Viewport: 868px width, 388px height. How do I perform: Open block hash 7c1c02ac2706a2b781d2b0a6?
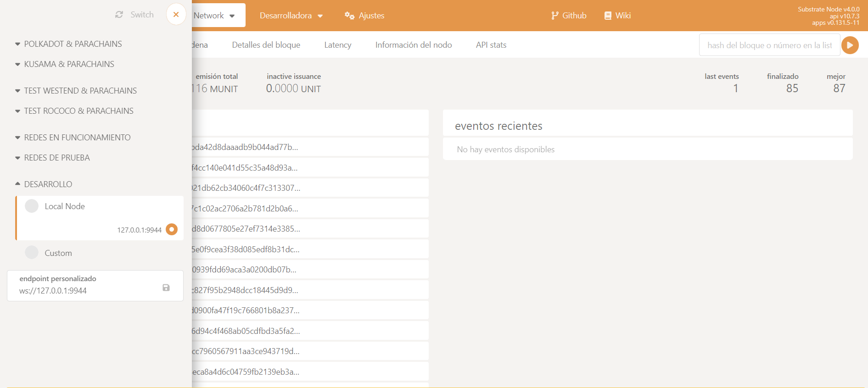pos(245,209)
